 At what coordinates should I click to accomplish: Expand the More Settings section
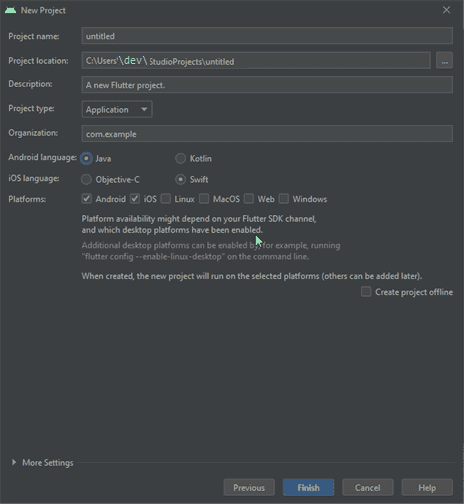tap(14, 462)
